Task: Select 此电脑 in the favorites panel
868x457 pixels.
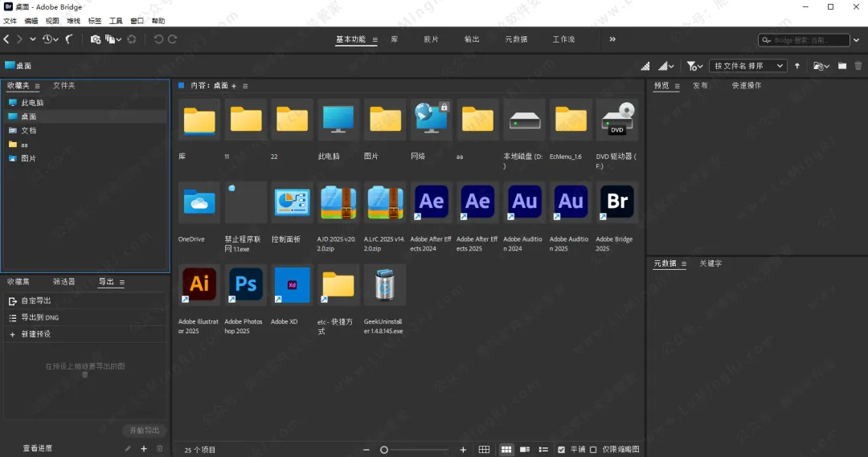Action: coord(32,103)
